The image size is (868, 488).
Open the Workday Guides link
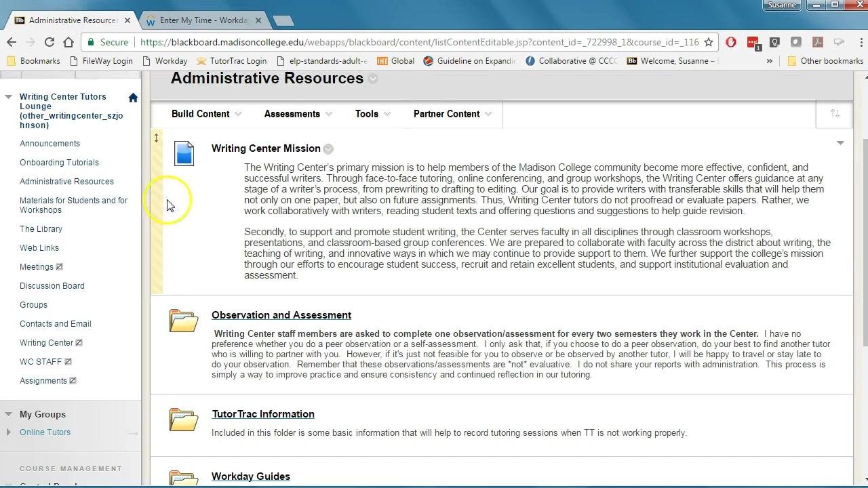pos(251,476)
